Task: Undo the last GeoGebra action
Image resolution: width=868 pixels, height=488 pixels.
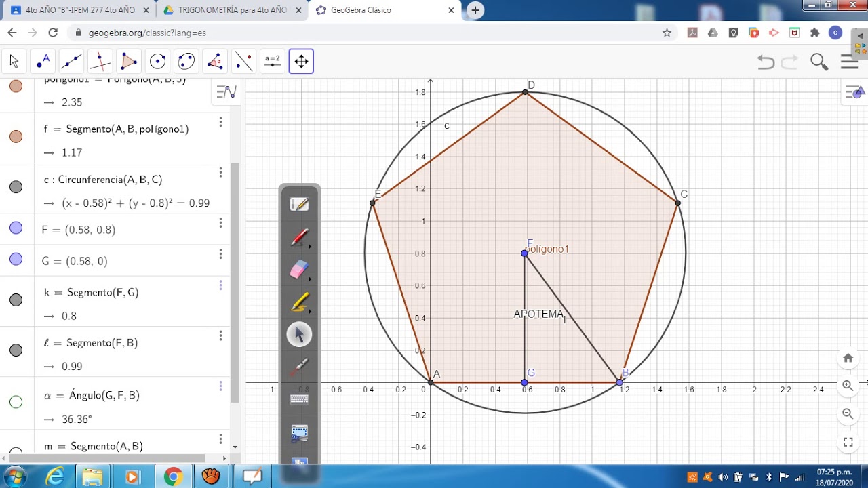Action: 766,62
